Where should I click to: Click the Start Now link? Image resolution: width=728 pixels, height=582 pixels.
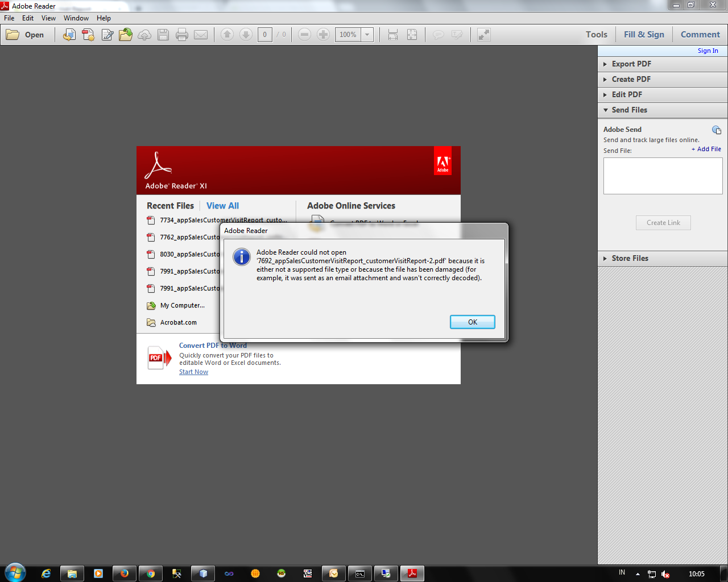(193, 372)
